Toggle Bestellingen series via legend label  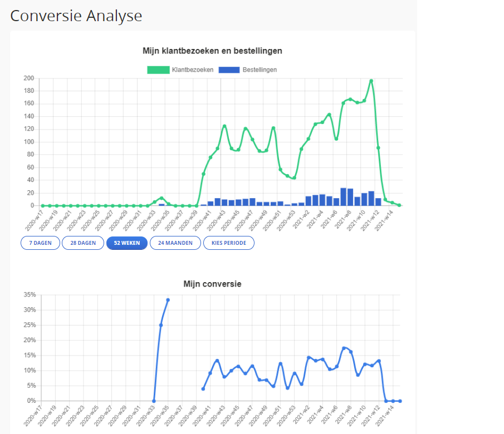(x=260, y=70)
